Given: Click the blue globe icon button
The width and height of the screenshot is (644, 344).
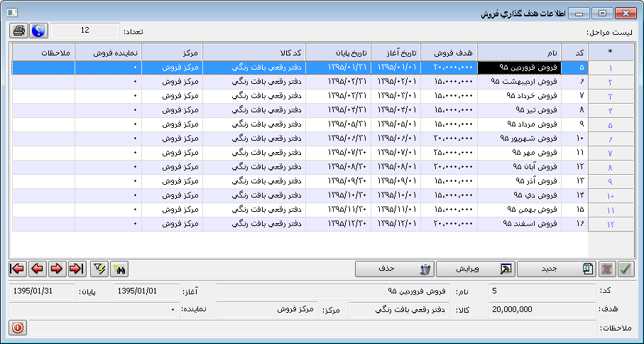Looking at the screenshot, I should [38, 31].
